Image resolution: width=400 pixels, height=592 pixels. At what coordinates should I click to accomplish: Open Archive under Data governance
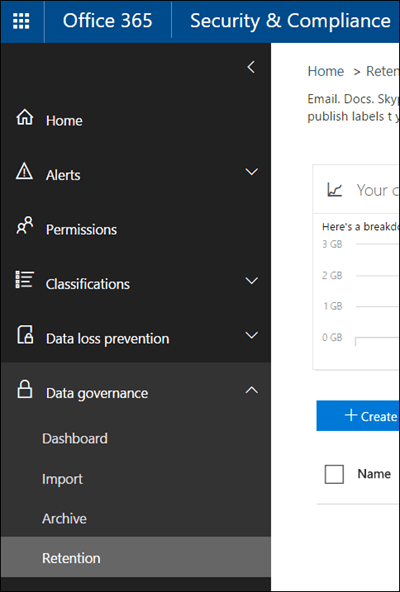(64, 518)
